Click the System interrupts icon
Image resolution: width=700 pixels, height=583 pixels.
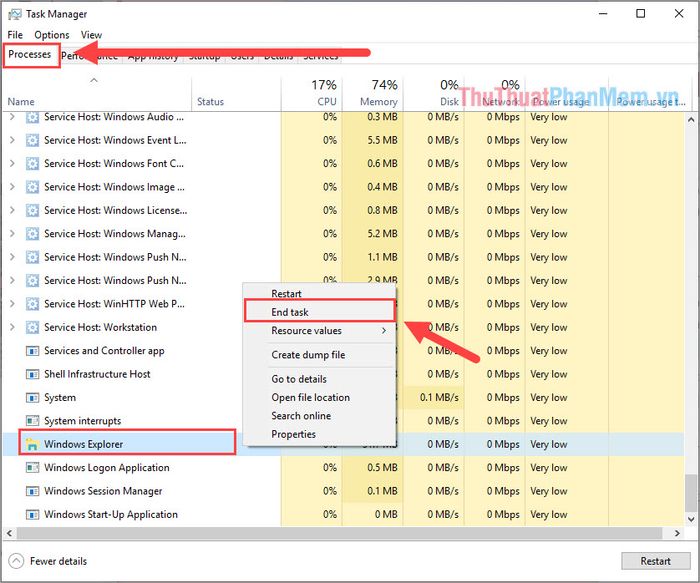tap(32, 421)
